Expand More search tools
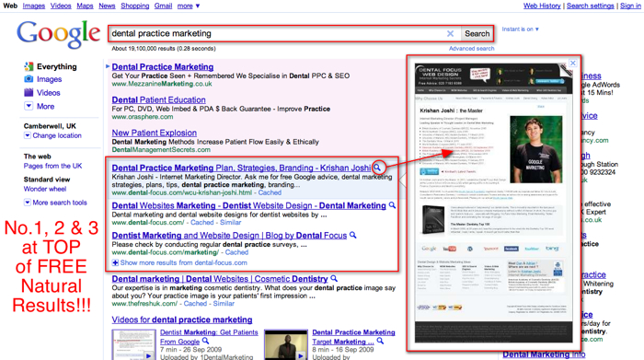 click(x=27, y=203)
